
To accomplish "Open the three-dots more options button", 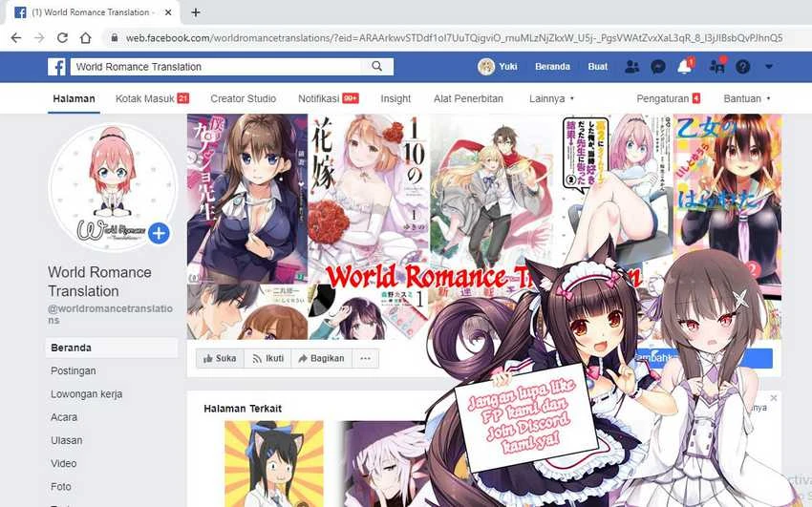I will tap(366, 358).
